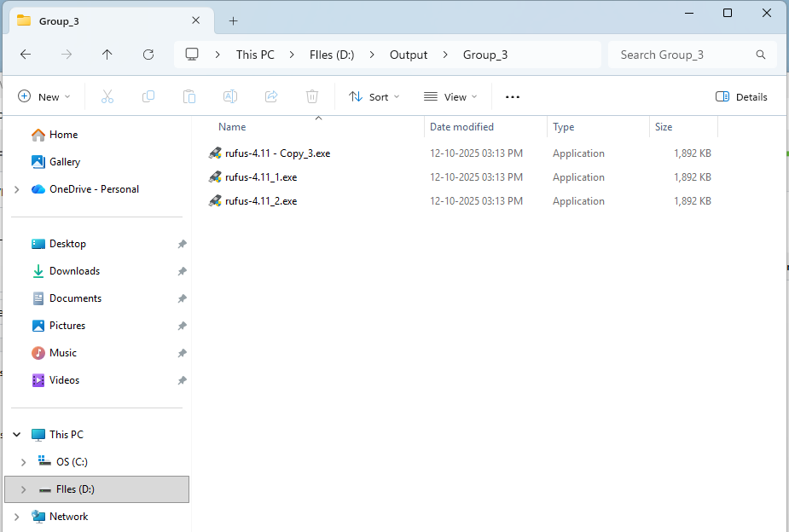The height and width of the screenshot is (532, 789).
Task: Toggle the Details pane
Action: click(x=740, y=96)
